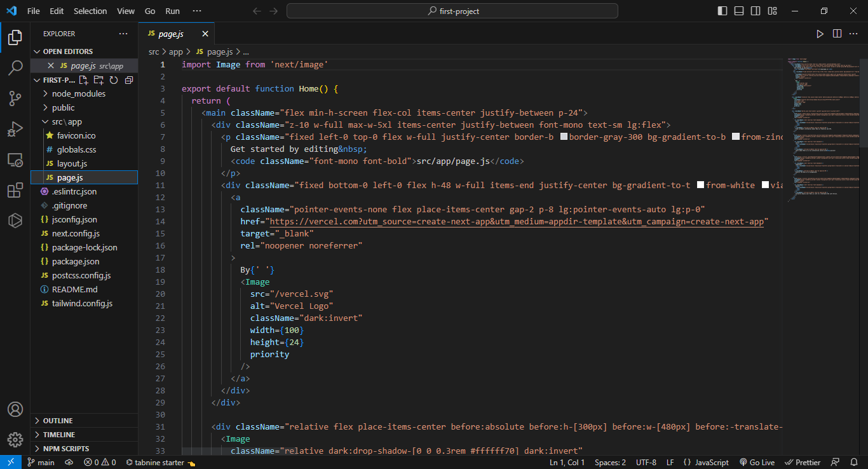The width and height of the screenshot is (868, 469).
Task: Click the Accounts icon at sidebar bottom
Action: coord(15,409)
